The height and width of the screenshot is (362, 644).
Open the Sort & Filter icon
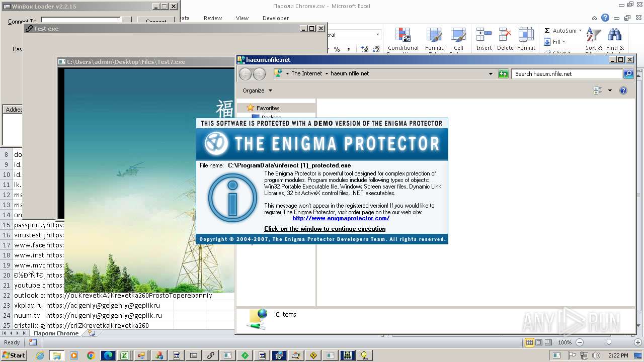pyautogui.click(x=594, y=39)
